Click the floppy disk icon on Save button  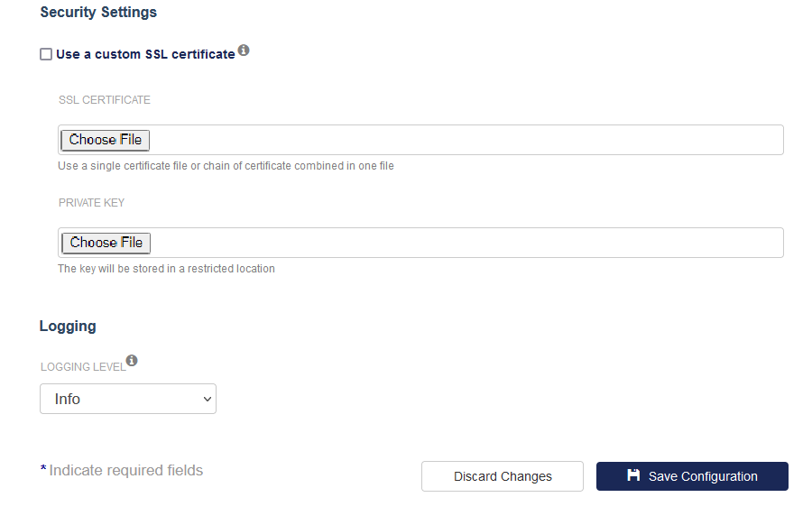[633, 474]
